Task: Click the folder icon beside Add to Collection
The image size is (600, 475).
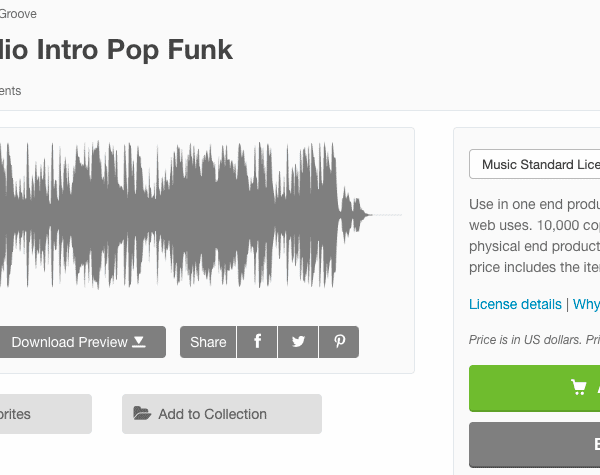Action: 142,413
